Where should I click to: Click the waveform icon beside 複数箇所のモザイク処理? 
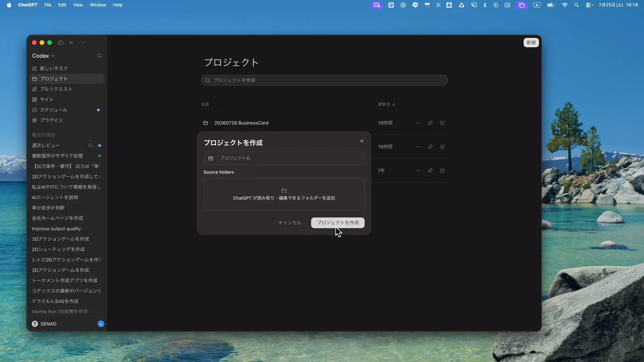pos(100,156)
